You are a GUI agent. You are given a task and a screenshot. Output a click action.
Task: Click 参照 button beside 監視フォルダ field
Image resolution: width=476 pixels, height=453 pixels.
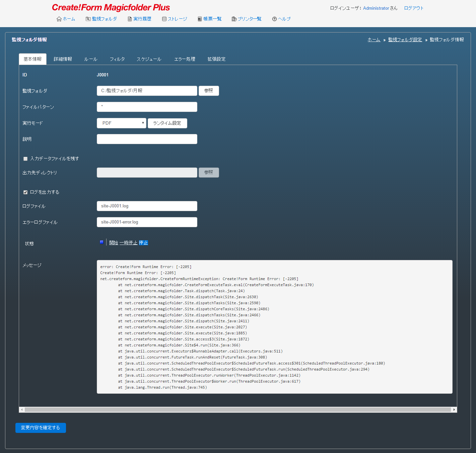(209, 91)
